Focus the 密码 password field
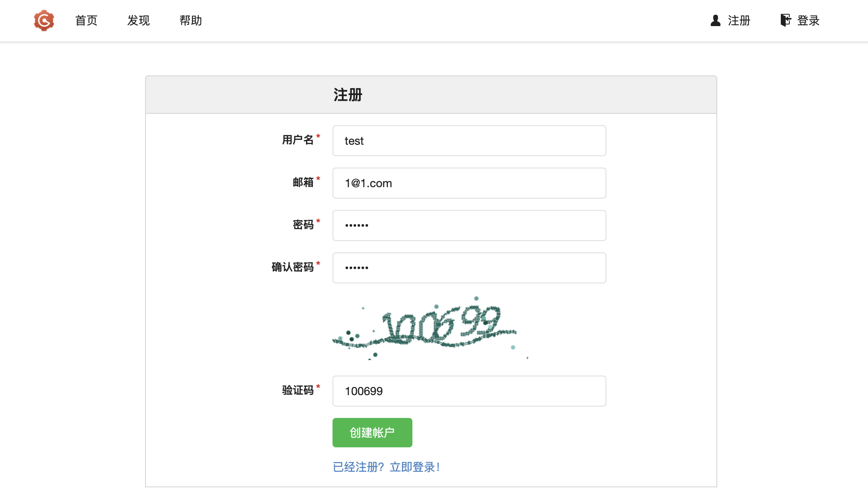The width and height of the screenshot is (868, 504). point(469,225)
